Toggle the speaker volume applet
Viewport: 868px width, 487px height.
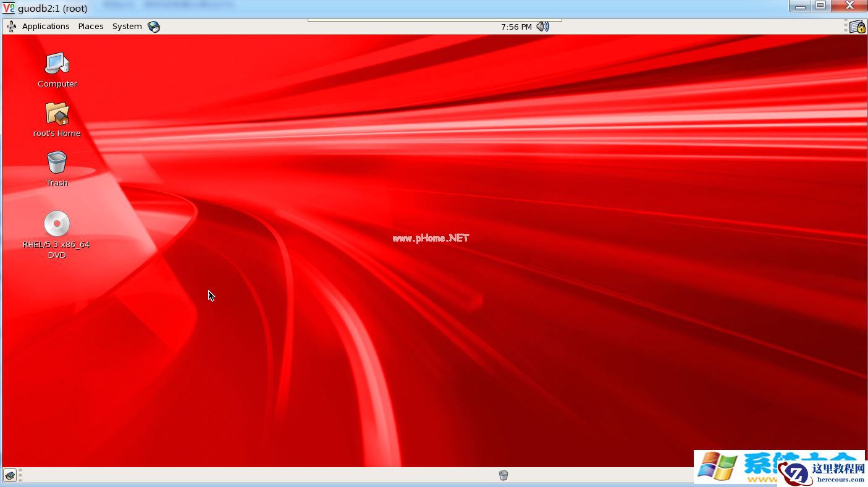[x=542, y=26]
